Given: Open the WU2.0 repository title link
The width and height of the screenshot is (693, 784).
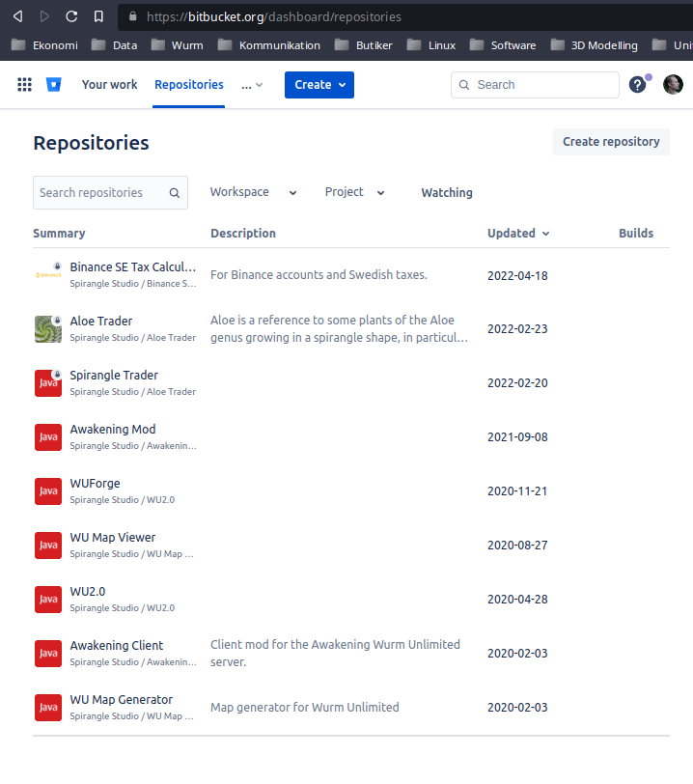Looking at the screenshot, I should pyautogui.click(x=88, y=592).
